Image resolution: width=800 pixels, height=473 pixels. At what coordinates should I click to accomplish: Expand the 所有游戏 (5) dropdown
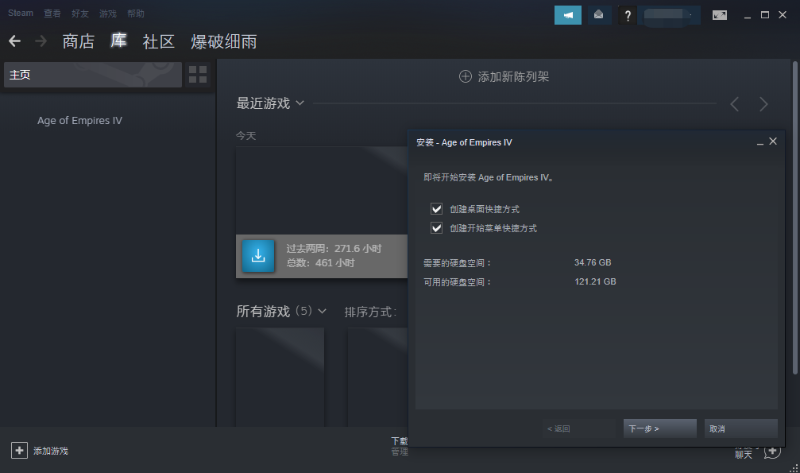[x=322, y=311]
